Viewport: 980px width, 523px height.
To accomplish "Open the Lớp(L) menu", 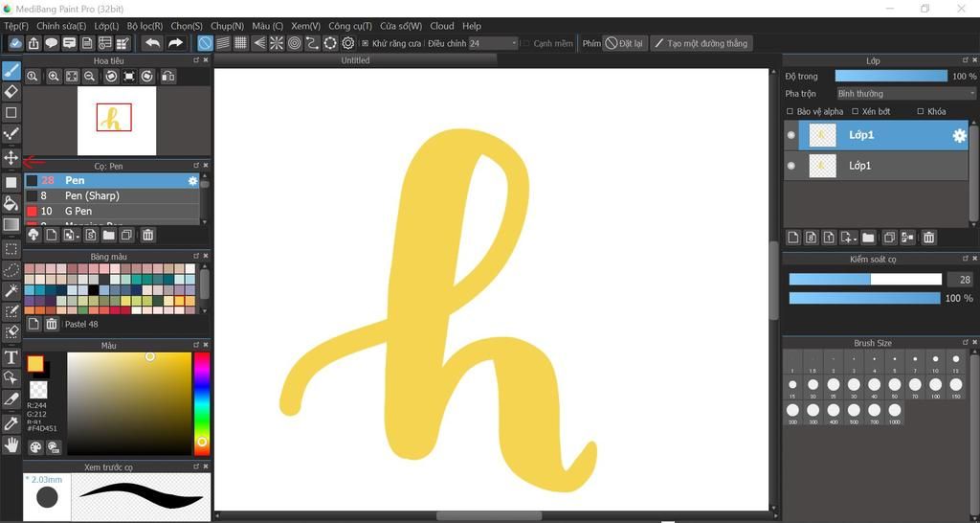I will (x=106, y=26).
